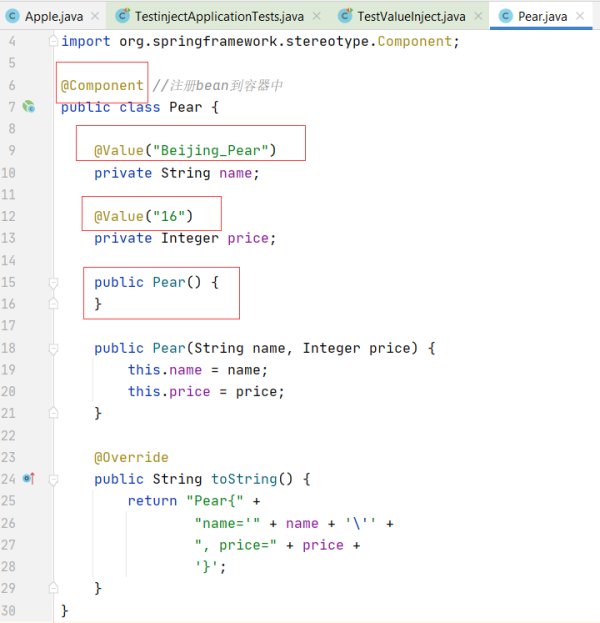Screen dimensions: 600x623
Task: Click line number 30 in the gutter
Action: 8,610
